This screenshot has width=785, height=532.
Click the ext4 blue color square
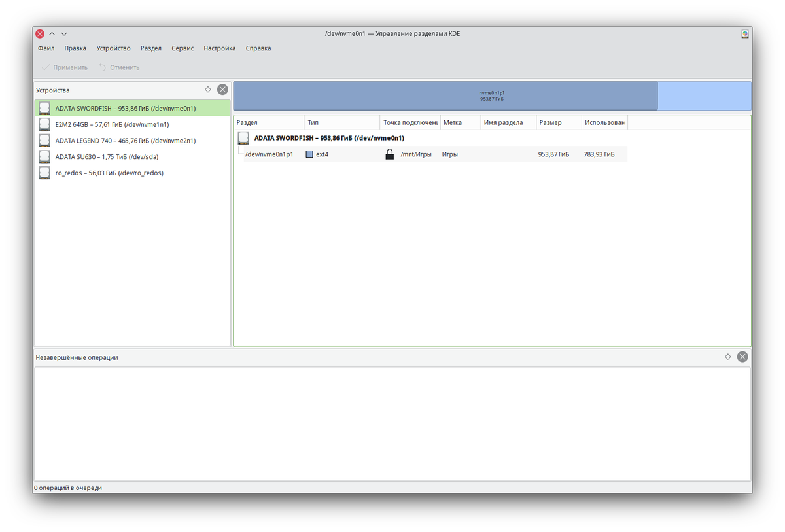[310, 154]
